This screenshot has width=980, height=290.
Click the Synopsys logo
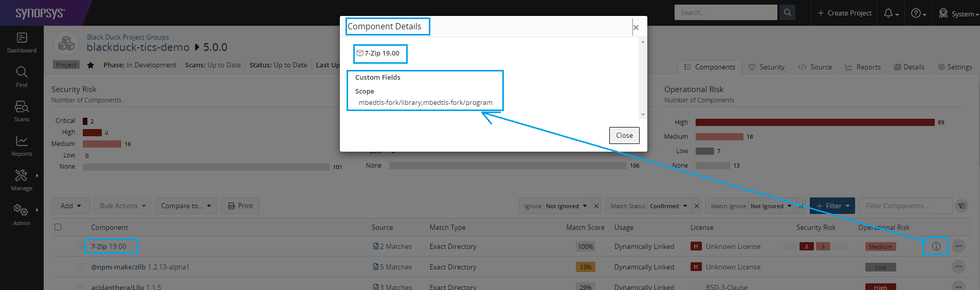pos(40,13)
